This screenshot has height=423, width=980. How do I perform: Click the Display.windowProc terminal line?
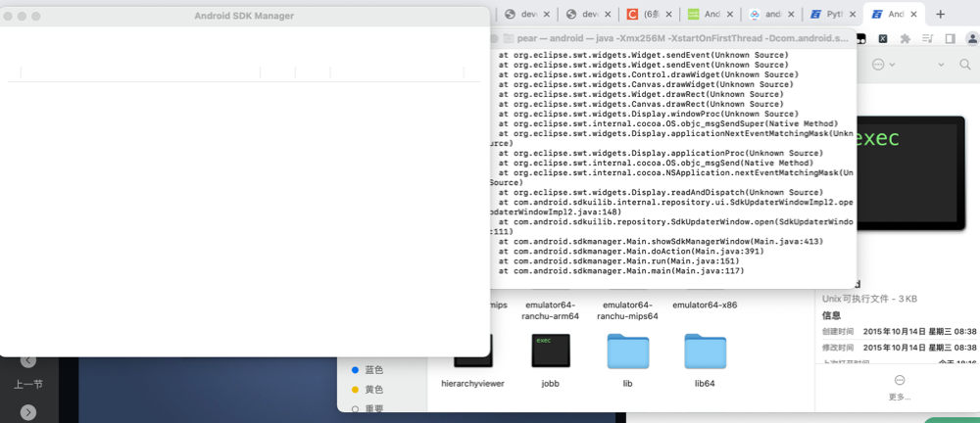pos(648,114)
